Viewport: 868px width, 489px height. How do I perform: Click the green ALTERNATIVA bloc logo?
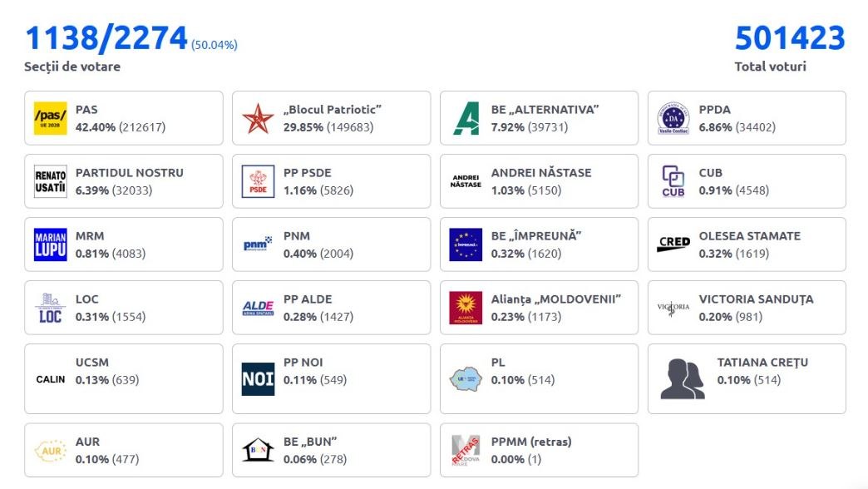click(x=466, y=118)
